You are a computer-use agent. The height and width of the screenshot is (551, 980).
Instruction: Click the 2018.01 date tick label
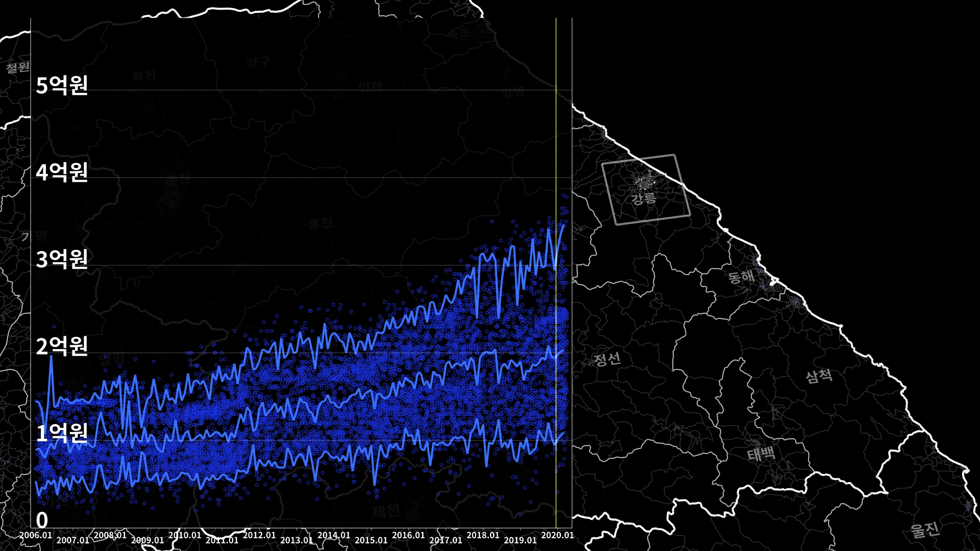[483, 535]
